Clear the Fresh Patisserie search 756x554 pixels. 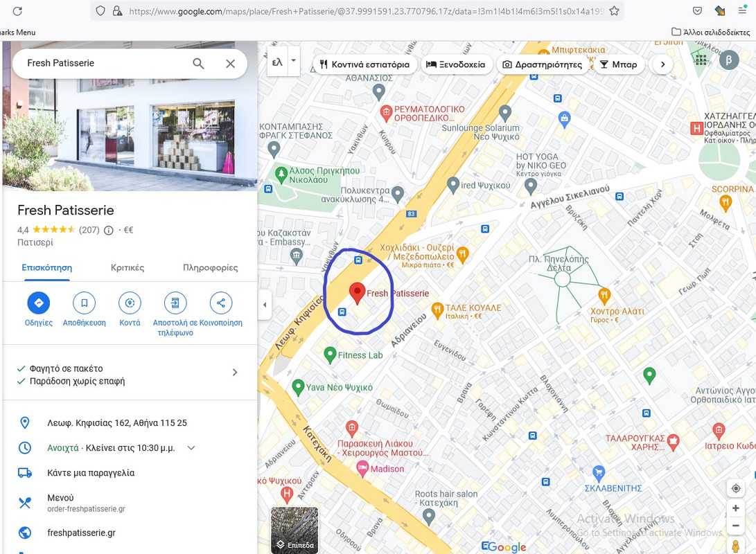coord(231,64)
